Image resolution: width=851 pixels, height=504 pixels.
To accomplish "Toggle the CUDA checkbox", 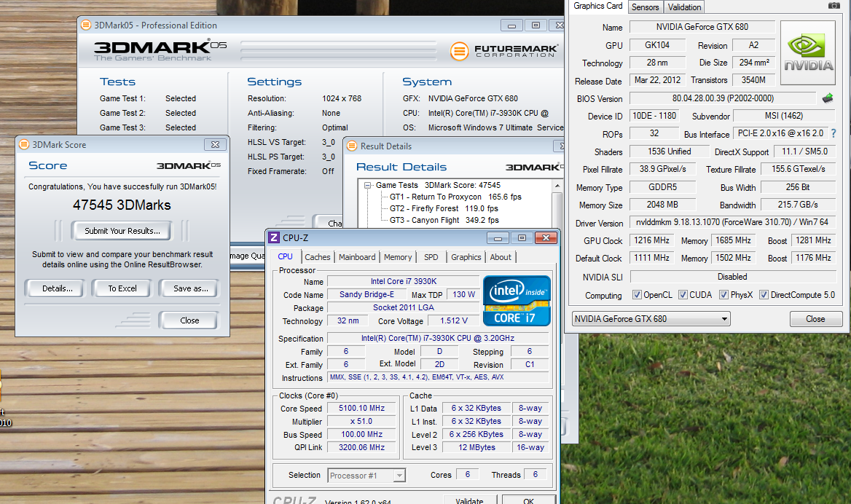I will [x=683, y=295].
